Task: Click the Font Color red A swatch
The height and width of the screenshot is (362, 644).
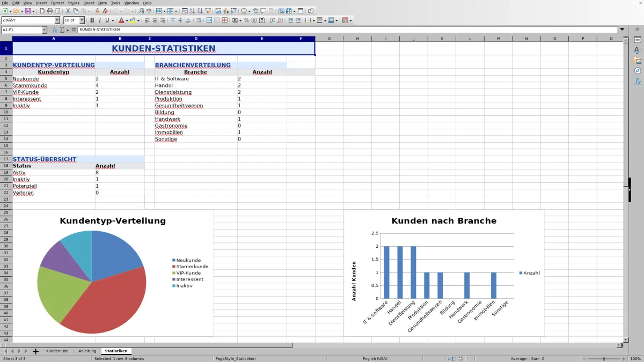Action: click(121, 20)
